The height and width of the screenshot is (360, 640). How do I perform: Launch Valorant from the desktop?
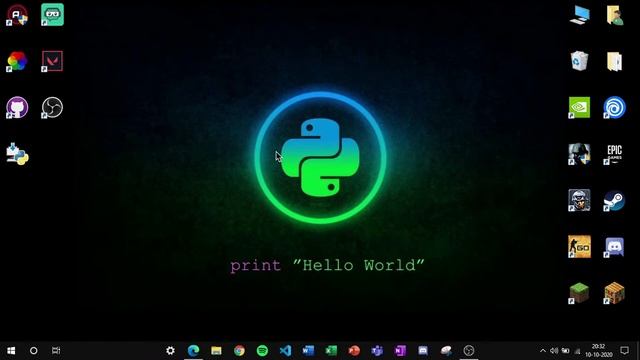click(x=52, y=61)
